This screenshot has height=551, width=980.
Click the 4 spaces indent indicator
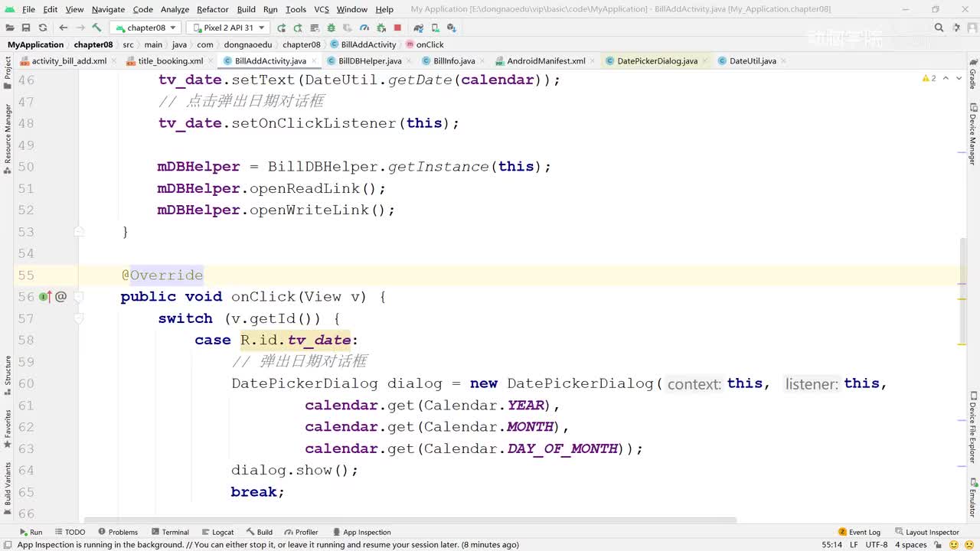pos(911,545)
